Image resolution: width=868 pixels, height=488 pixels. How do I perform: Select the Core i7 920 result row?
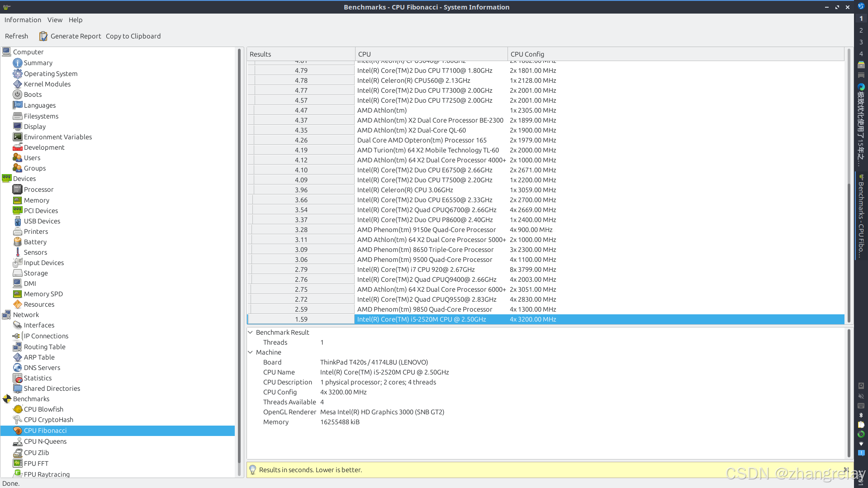pos(545,270)
